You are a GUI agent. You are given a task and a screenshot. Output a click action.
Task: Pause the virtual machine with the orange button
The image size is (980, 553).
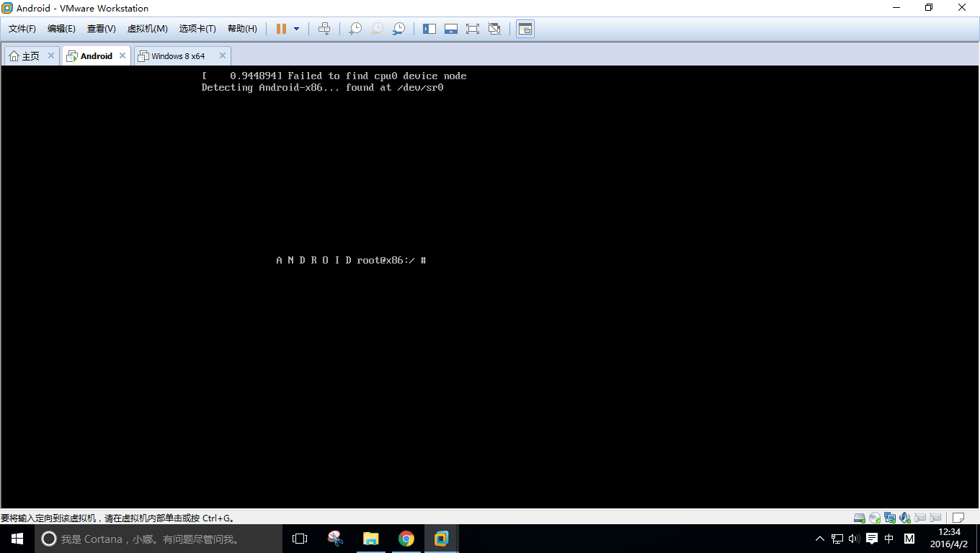281,29
